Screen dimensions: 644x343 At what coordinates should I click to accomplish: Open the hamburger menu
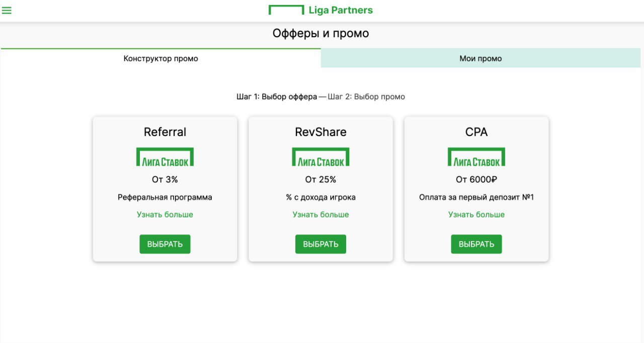click(7, 10)
